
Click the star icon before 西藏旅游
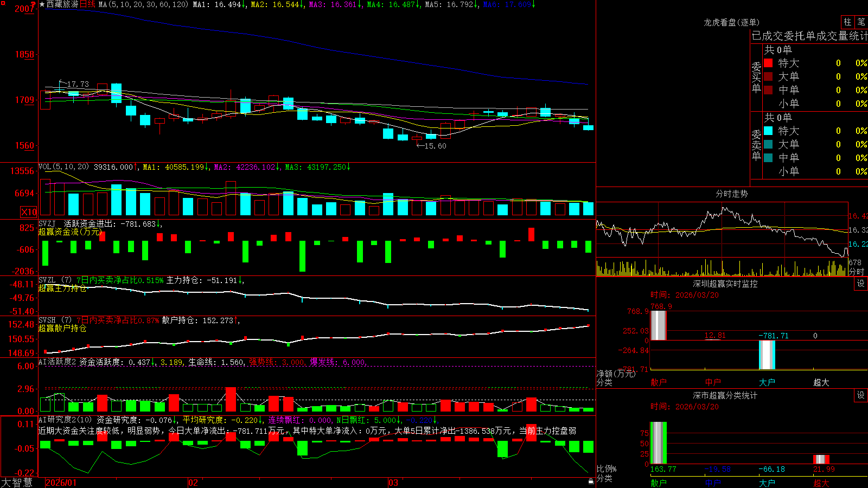click(x=42, y=4)
